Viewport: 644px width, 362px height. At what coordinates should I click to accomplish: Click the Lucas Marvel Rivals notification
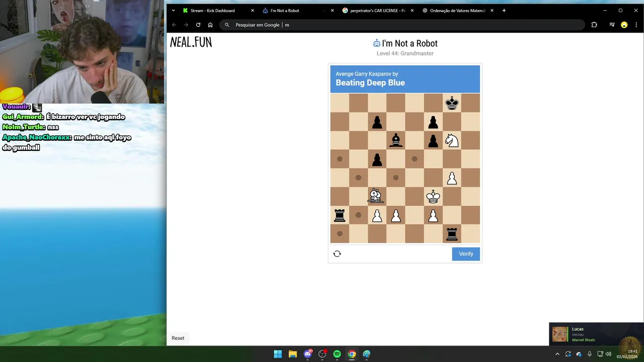tap(596, 334)
